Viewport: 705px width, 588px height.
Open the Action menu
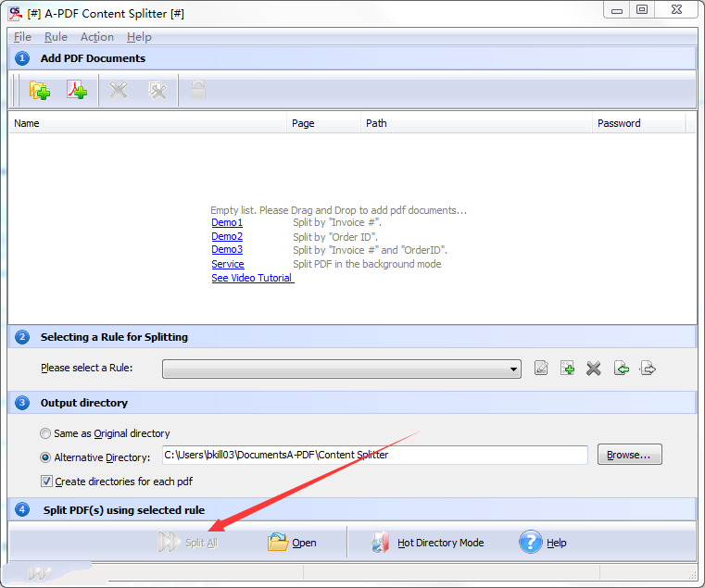pos(97,37)
